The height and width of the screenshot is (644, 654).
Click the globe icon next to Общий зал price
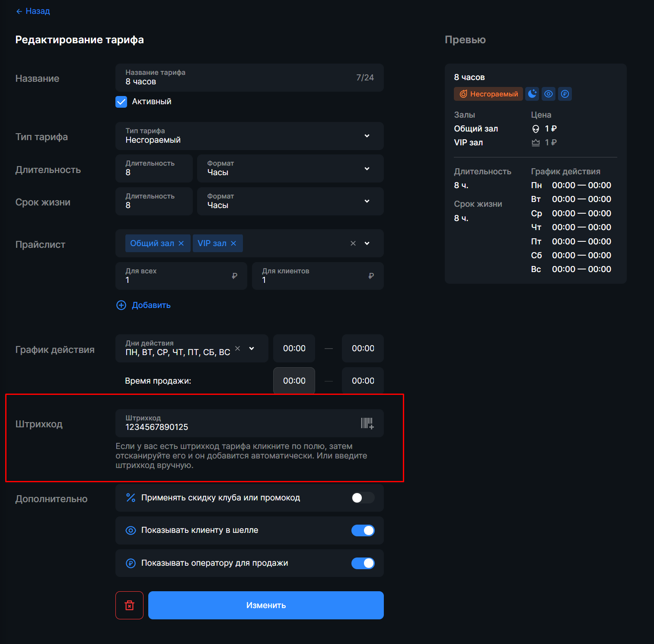point(536,128)
